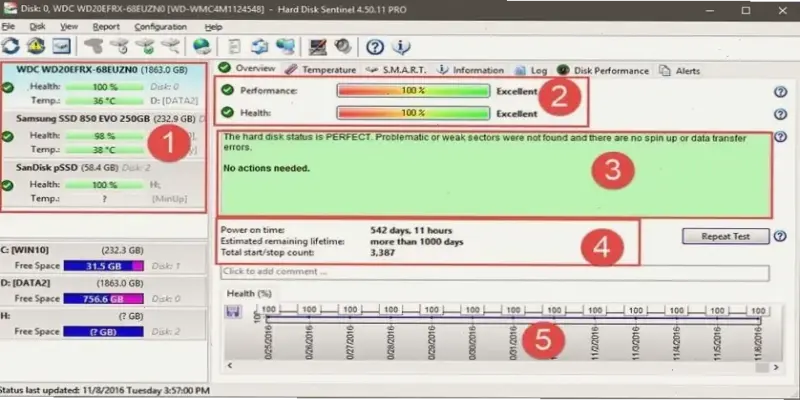Click the blue question mark toolbar icon
This screenshot has height=400, width=800.
[x=375, y=46]
